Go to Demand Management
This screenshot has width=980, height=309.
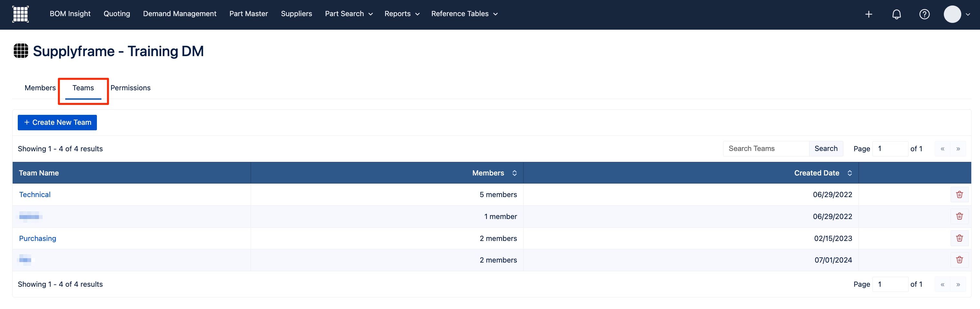coord(180,14)
